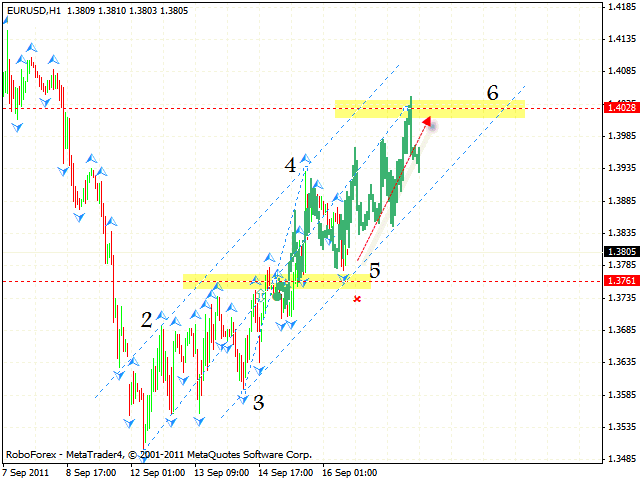Image resolution: width=640 pixels, height=480 pixels.
Task: Select the wave label 2
Action: click(147, 320)
